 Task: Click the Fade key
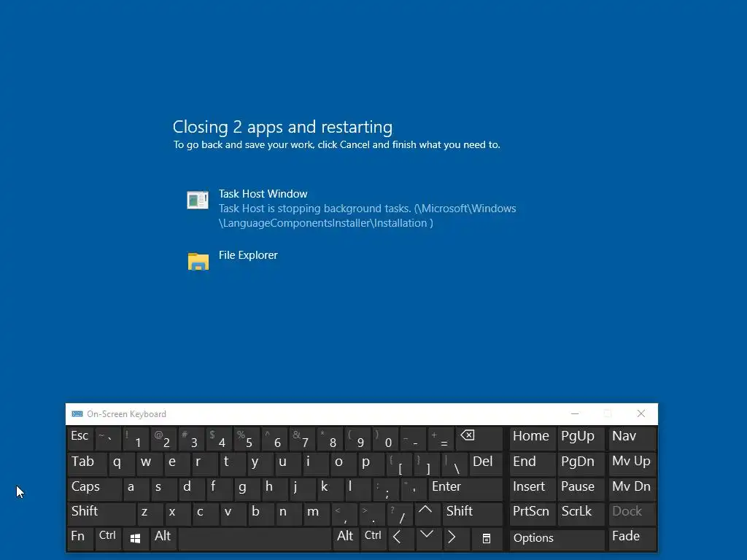pyautogui.click(x=632, y=539)
